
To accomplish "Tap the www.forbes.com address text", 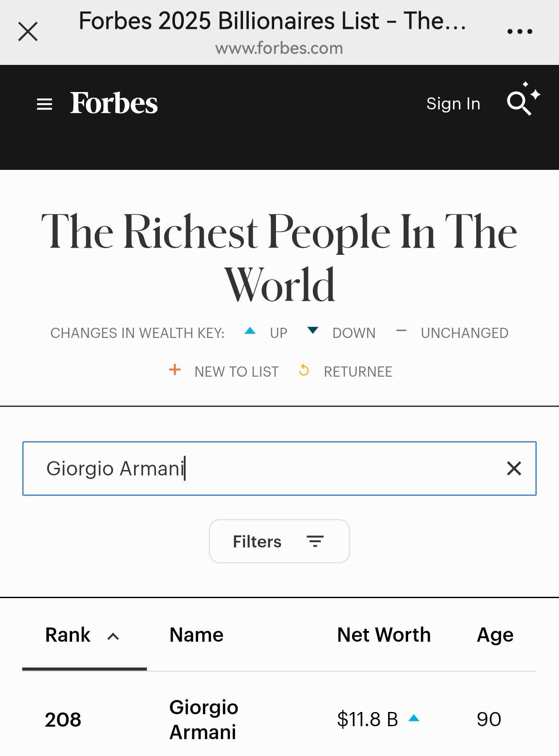I will click(279, 48).
